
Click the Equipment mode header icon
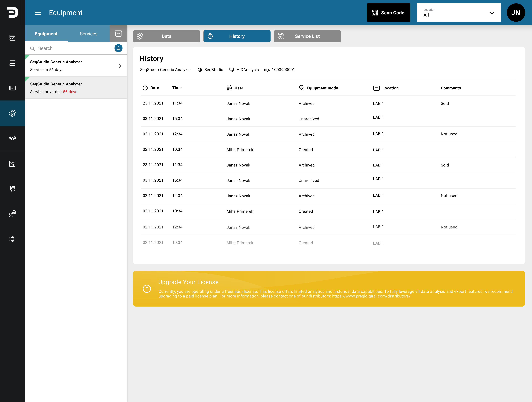301,88
